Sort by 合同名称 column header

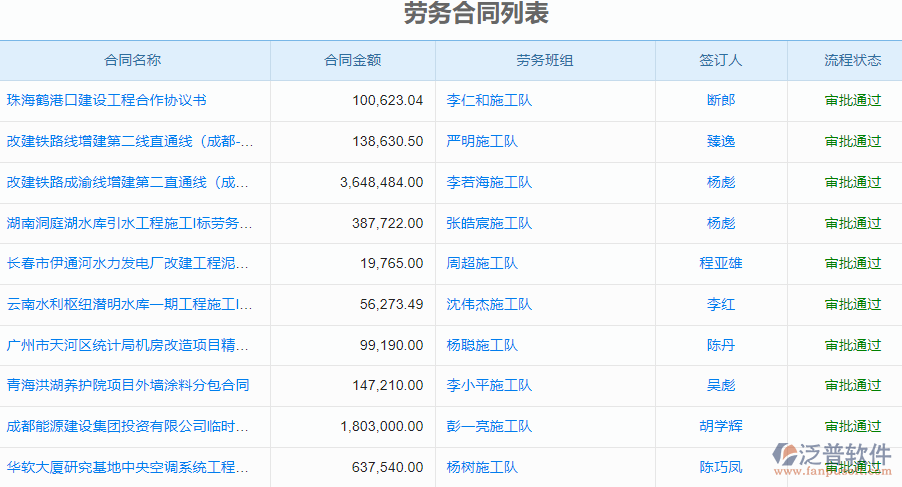[x=133, y=60]
